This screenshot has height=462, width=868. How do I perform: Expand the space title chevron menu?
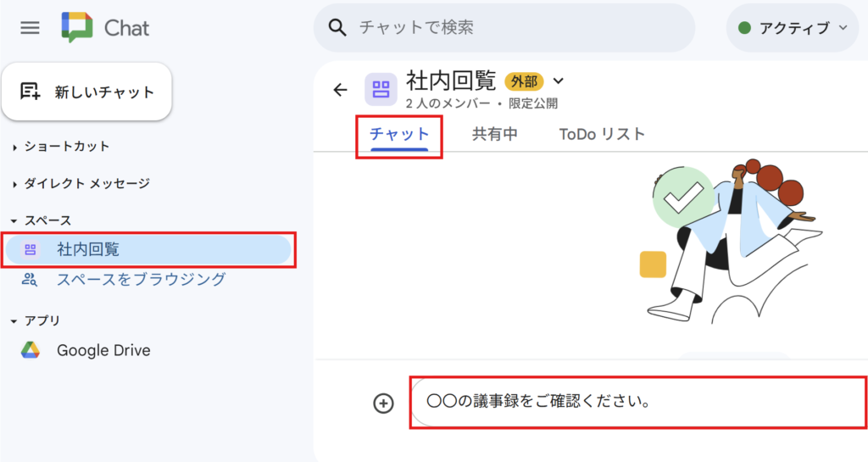click(559, 81)
